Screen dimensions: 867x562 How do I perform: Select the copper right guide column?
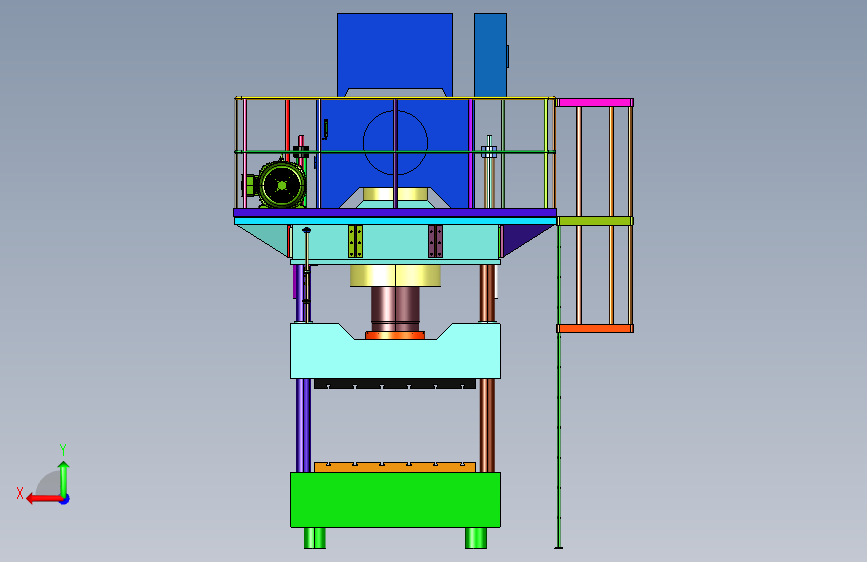[487, 425]
